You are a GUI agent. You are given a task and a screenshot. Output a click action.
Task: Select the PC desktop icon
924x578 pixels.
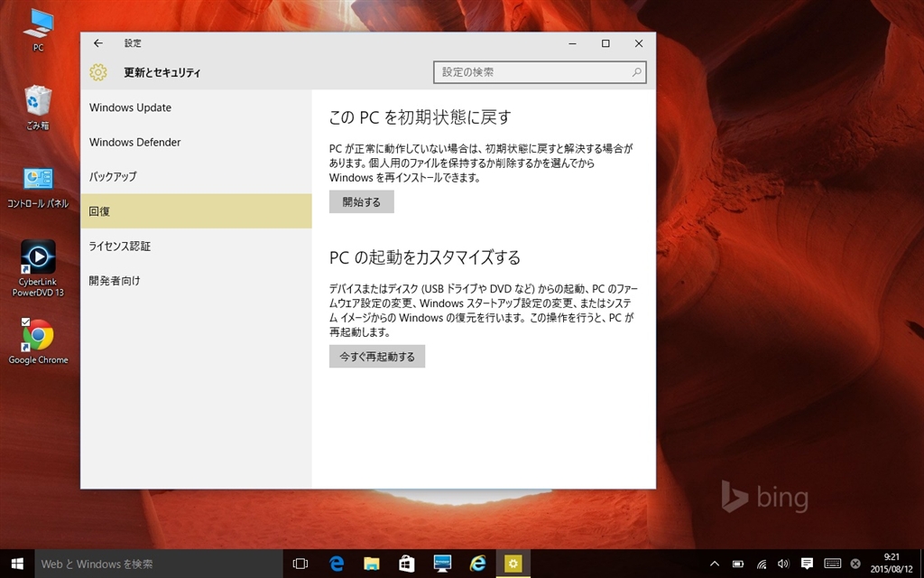[38, 30]
